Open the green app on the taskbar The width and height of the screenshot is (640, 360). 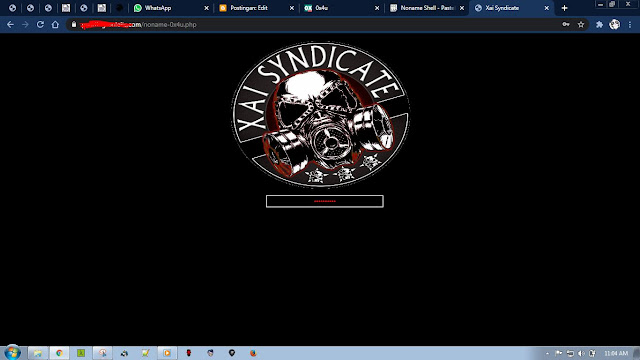[81, 353]
